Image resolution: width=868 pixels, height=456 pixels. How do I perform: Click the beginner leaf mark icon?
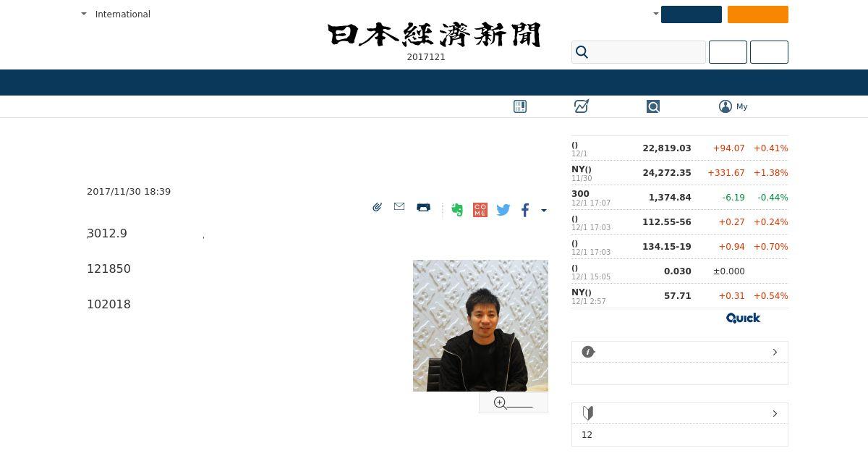(x=588, y=413)
